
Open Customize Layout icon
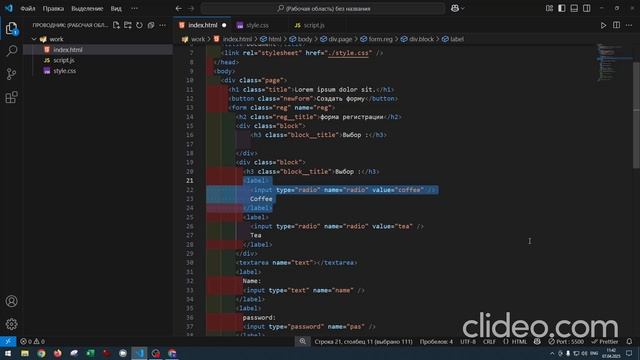pyautogui.click(x=549, y=8)
